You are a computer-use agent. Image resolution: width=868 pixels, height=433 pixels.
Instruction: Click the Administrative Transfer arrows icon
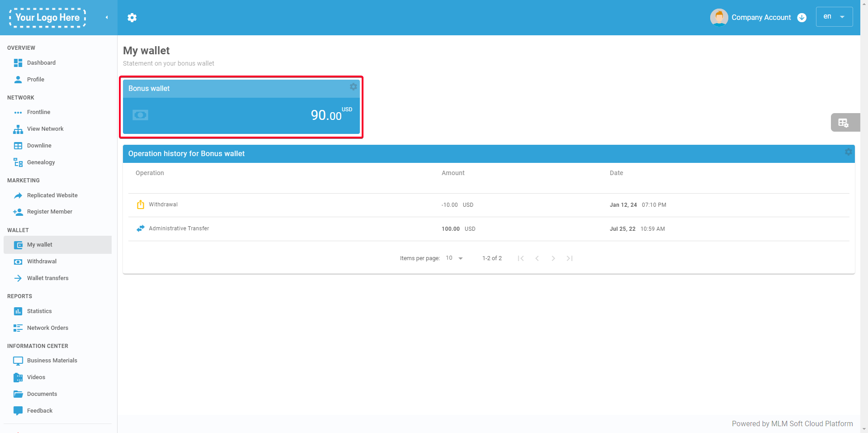[x=140, y=229]
